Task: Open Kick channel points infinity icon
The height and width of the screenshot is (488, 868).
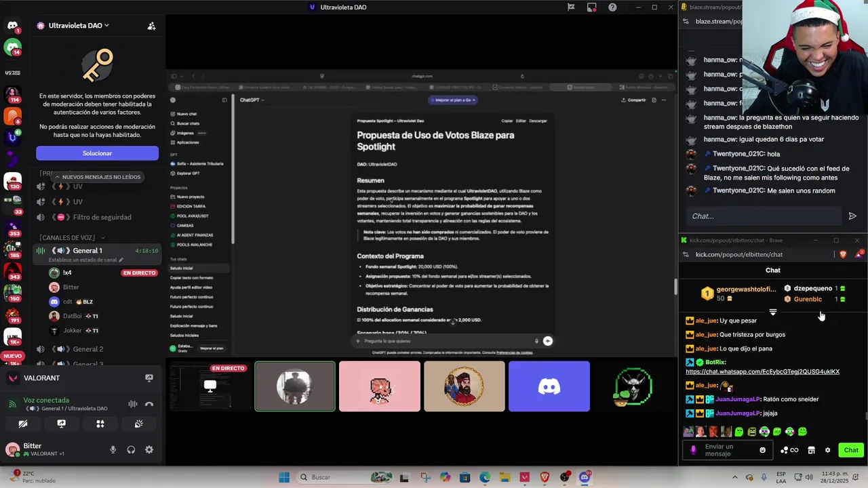Action: 789,450
